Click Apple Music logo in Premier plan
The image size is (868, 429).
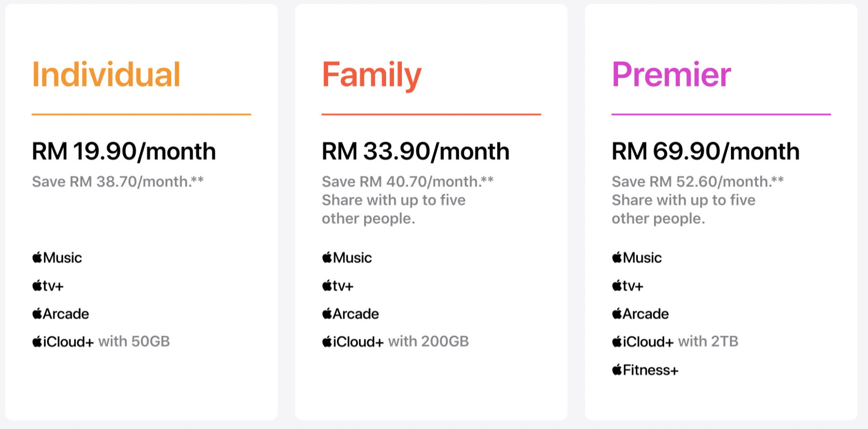(637, 258)
